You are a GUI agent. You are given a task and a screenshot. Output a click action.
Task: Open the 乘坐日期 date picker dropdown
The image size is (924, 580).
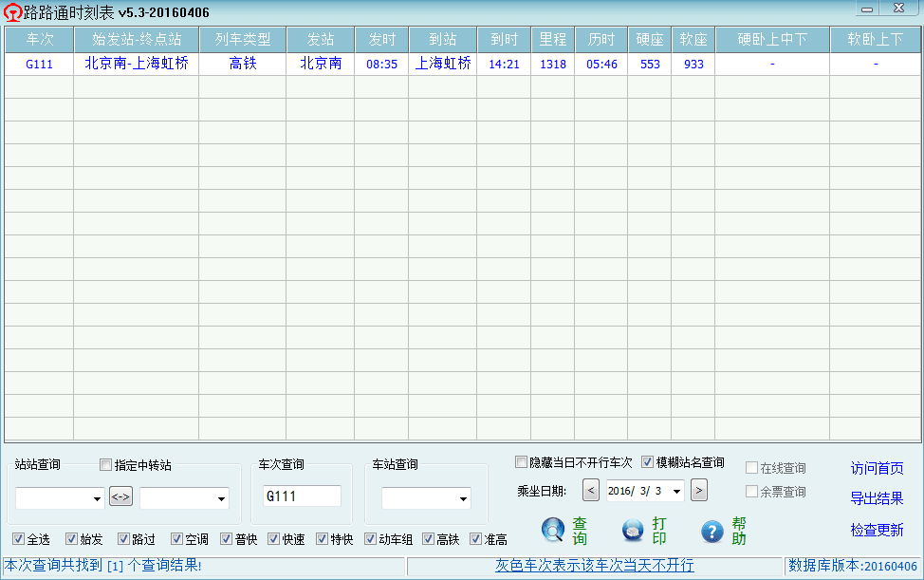pos(676,491)
